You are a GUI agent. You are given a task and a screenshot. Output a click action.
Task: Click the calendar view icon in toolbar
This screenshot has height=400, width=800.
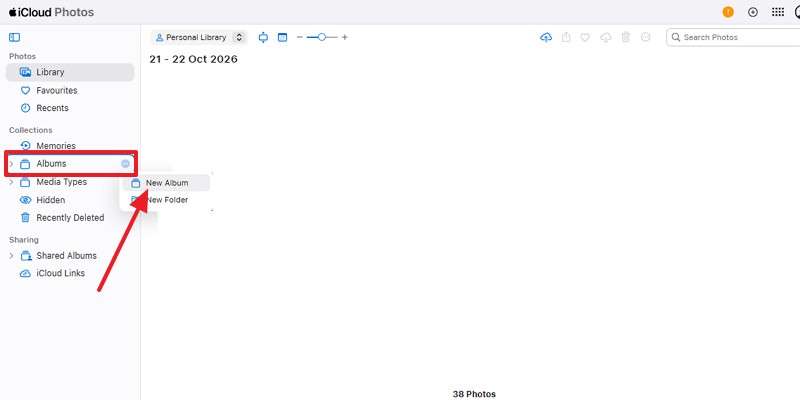[x=283, y=37]
